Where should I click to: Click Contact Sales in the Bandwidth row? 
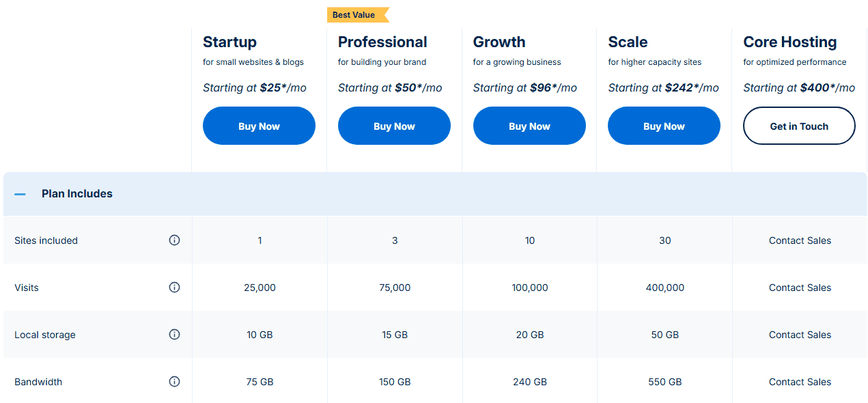tap(800, 381)
